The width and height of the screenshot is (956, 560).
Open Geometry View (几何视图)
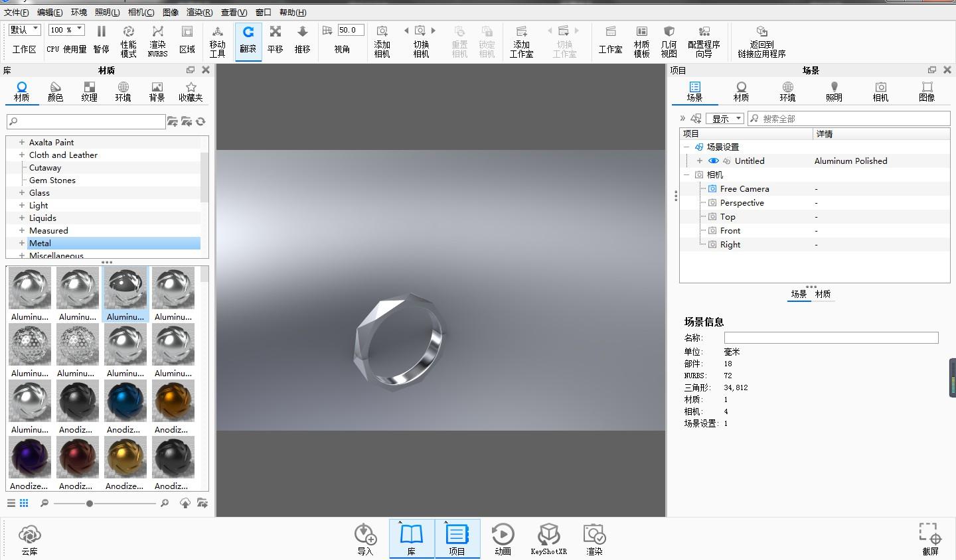[x=669, y=41]
